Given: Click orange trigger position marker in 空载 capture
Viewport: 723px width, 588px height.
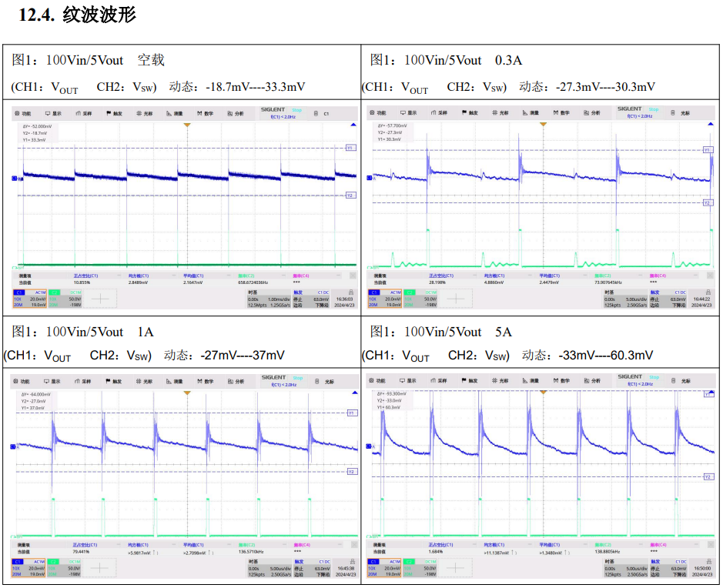Looking at the screenshot, I should click(x=187, y=125).
